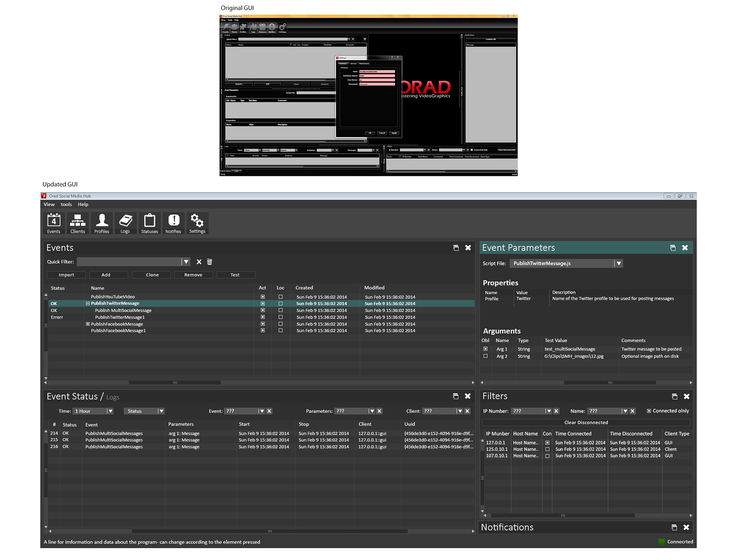Open the Events toolbar icon
This screenshot has width=730, height=560.
click(54, 223)
